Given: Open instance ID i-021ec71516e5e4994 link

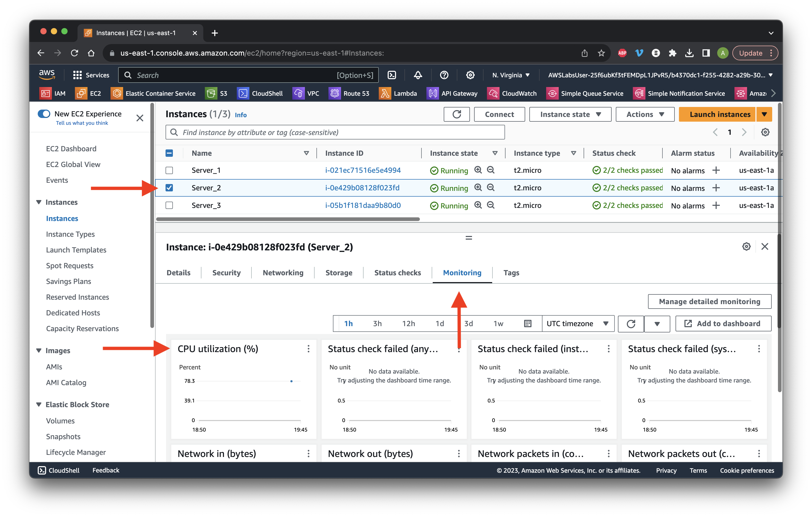Looking at the screenshot, I should pos(363,170).
